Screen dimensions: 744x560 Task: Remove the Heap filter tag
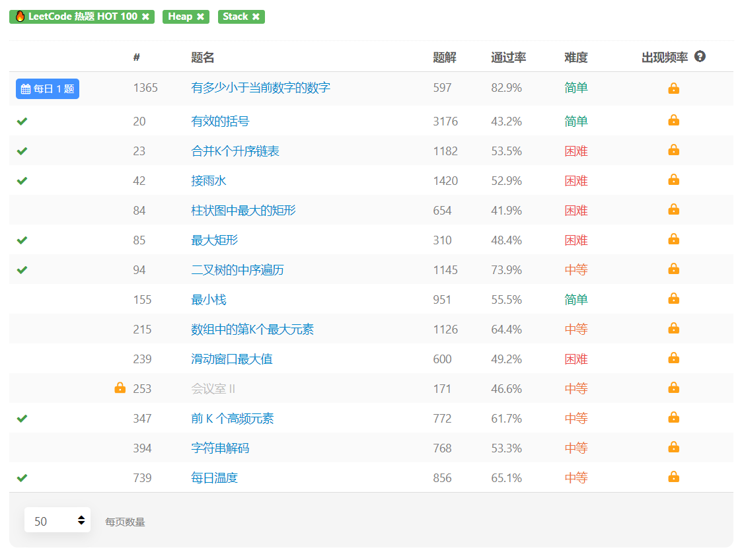201,17
